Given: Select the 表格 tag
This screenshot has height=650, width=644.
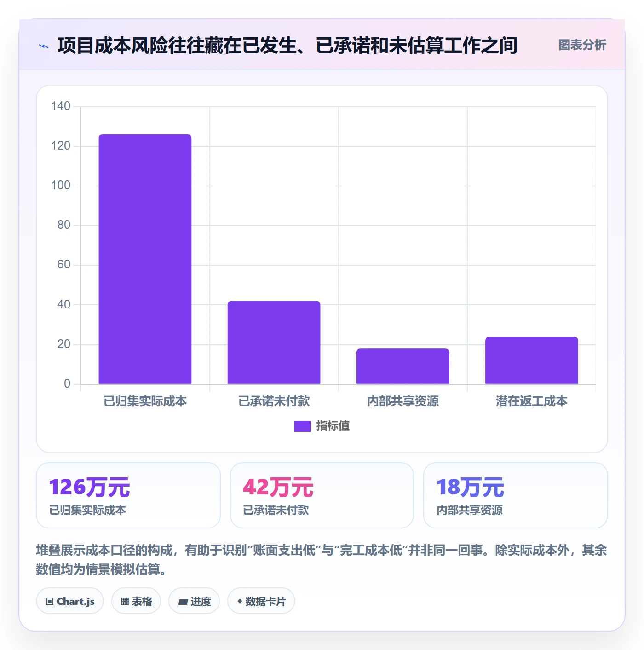Looking at the screenshot, I should [136, 601].
